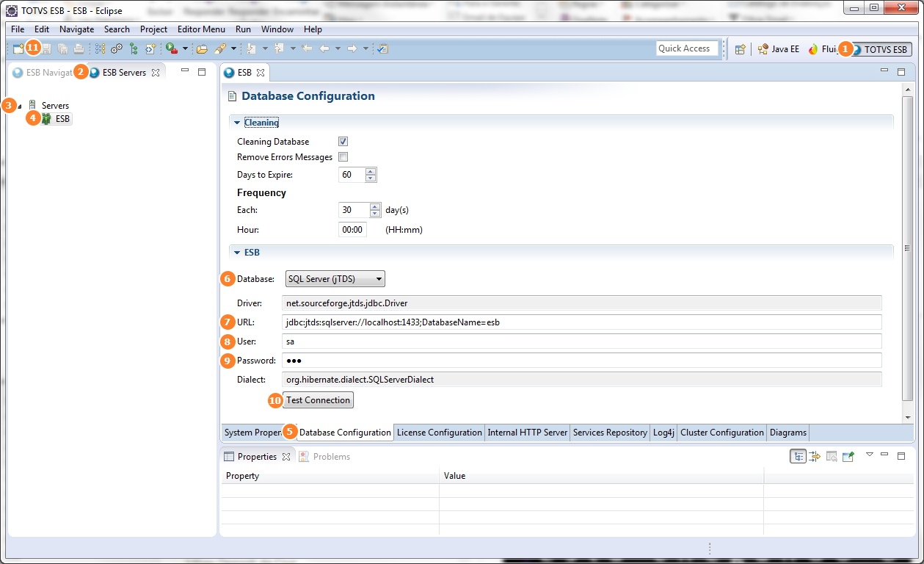Viewport: 924px width, 564px height.
Task: Toggle Show Categories in Properties view
Action: coord(798,456)
